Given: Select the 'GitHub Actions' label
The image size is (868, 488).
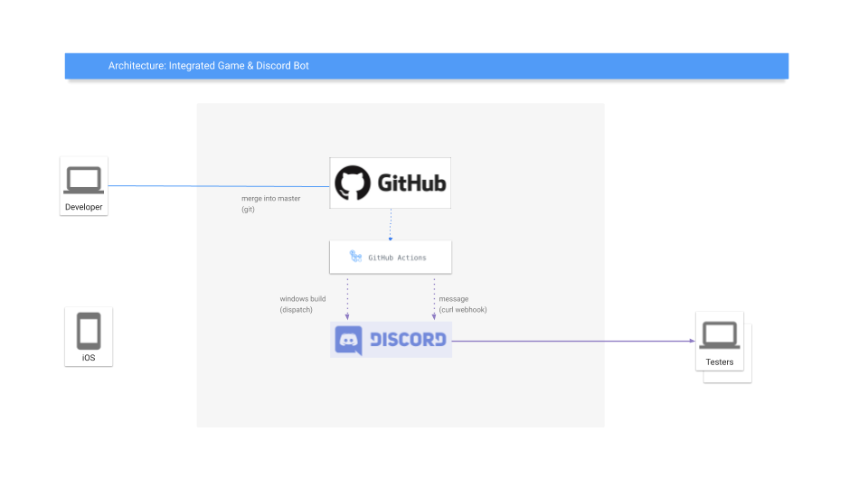Looking at the screenshot, I should coord(398,258).
